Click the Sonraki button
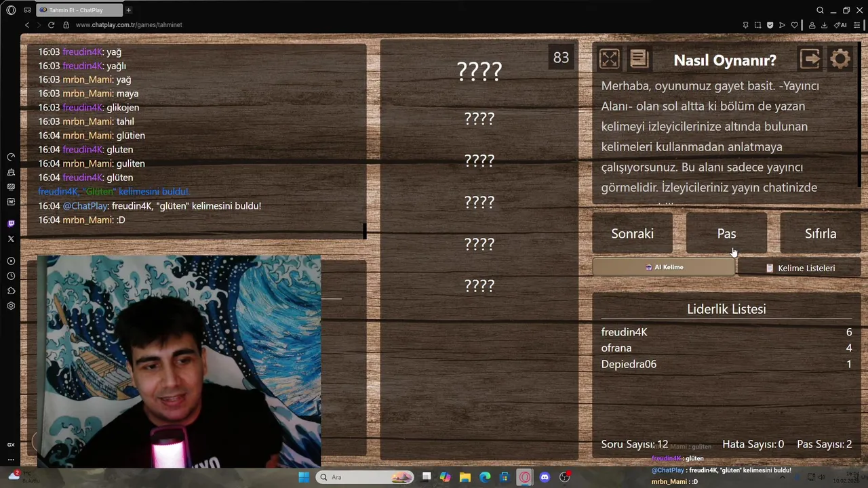Image resolution: width=868 pixels, height=488 pixels. [x=633, y=233]
